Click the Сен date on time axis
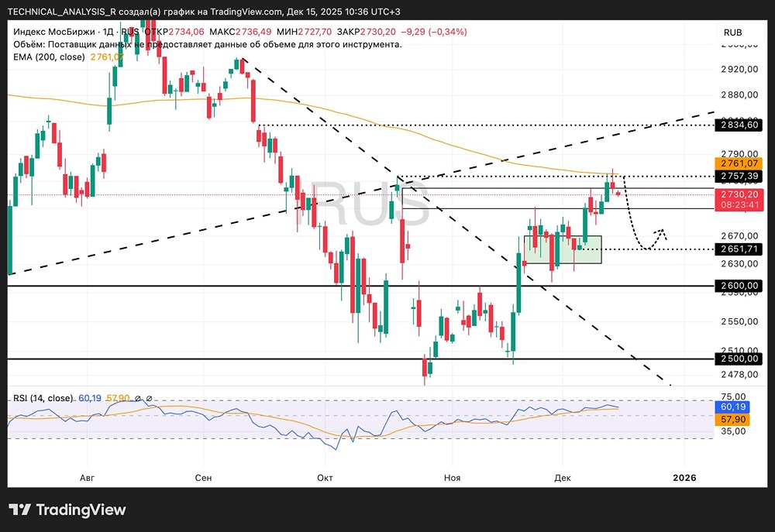Viewport: 775px width, 532px height. (x=203, y=478)
